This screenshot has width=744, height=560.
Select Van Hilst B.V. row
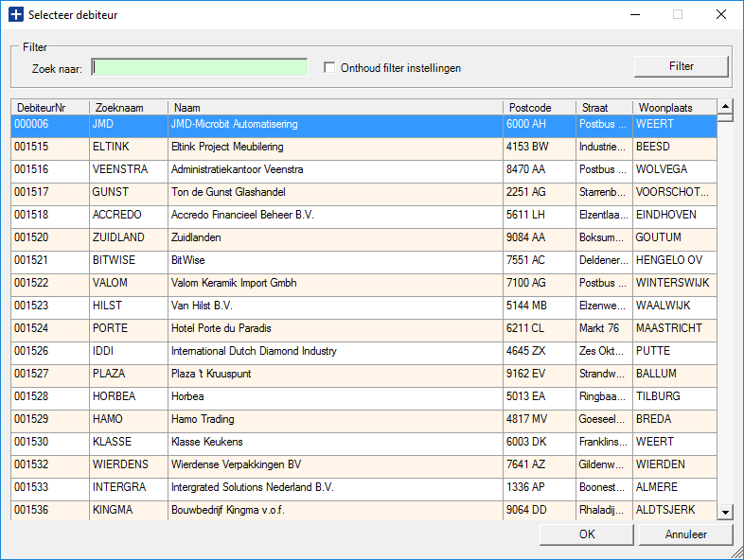[363, 307]
